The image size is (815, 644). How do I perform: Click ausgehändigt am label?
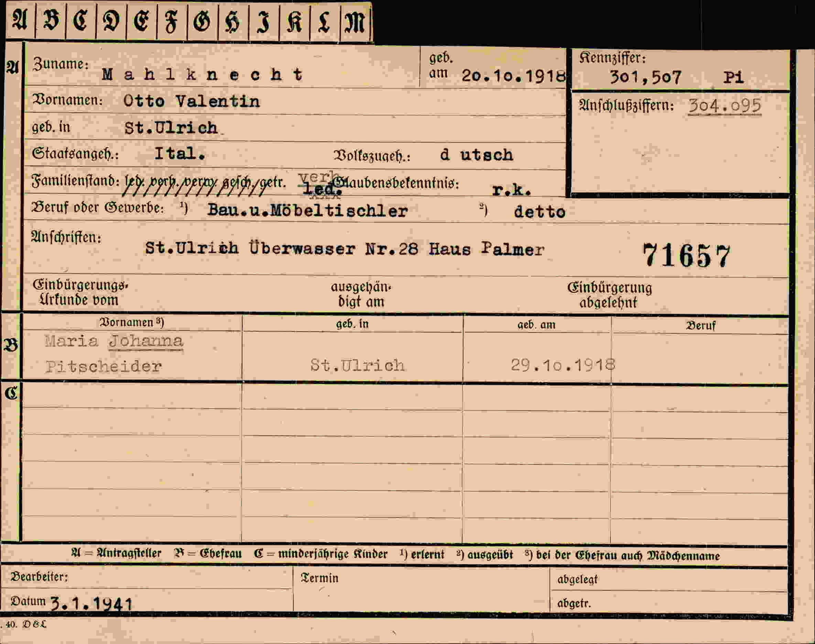click(361, 294)
